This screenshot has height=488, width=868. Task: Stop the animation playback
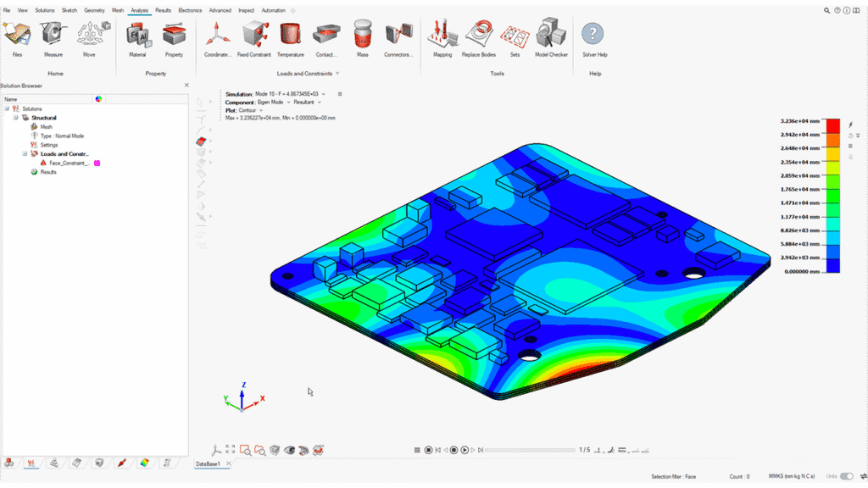428,451
